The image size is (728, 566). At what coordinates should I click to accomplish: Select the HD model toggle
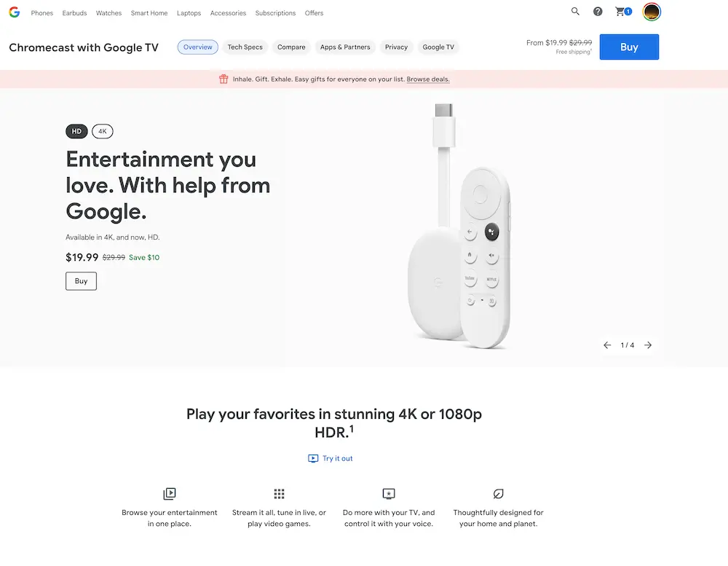(x=76, y=132)
